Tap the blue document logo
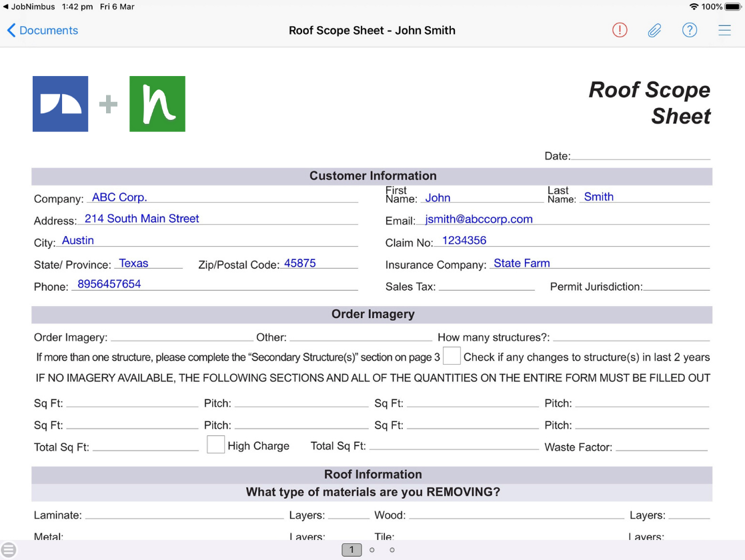Screen dimensions: 745x560 tap(60, 103)
